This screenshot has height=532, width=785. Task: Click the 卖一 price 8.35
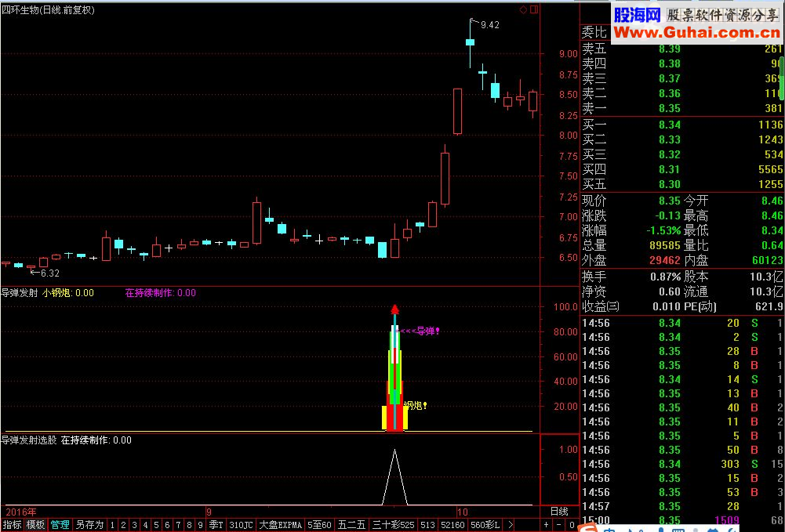pos(670,108)
